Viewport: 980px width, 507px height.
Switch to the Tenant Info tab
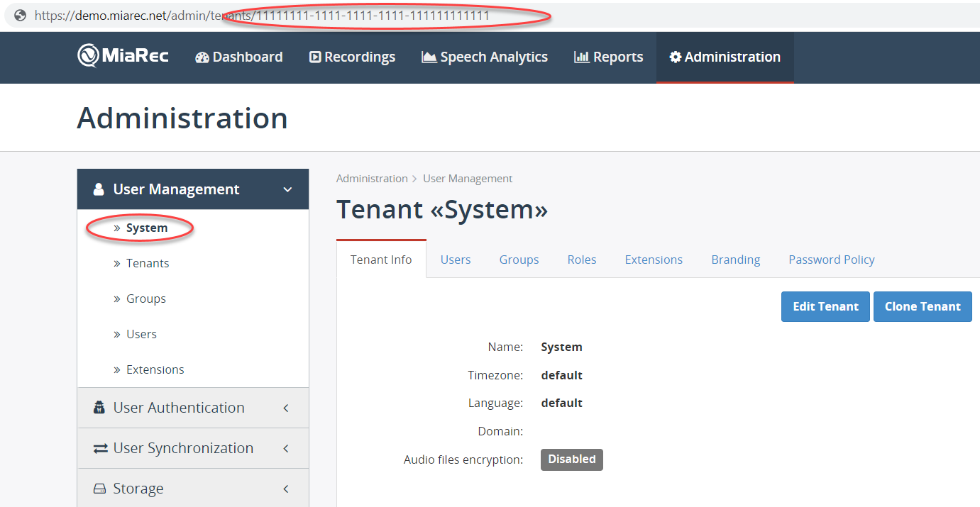click(381, 260)
